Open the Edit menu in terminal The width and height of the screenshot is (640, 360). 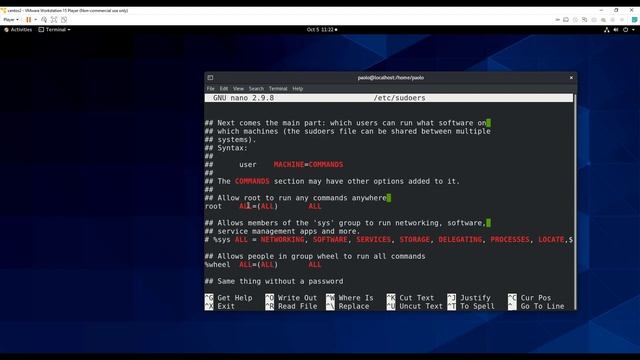coord(224,89)
